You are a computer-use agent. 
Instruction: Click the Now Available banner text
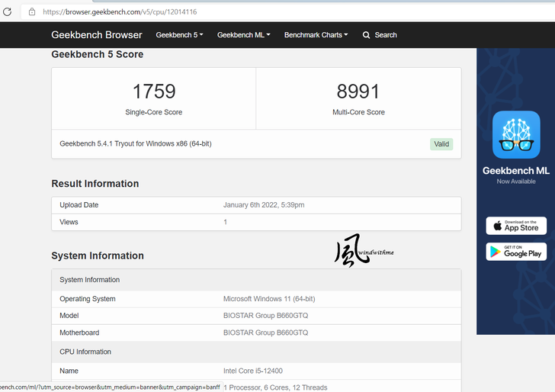(516, 182)
